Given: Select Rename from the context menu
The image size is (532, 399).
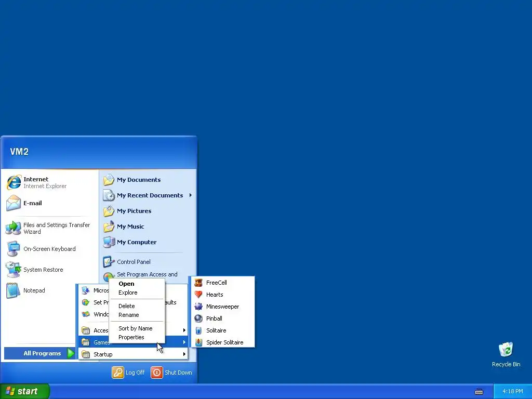Looking at the screenshot, I should coord(137,315).
